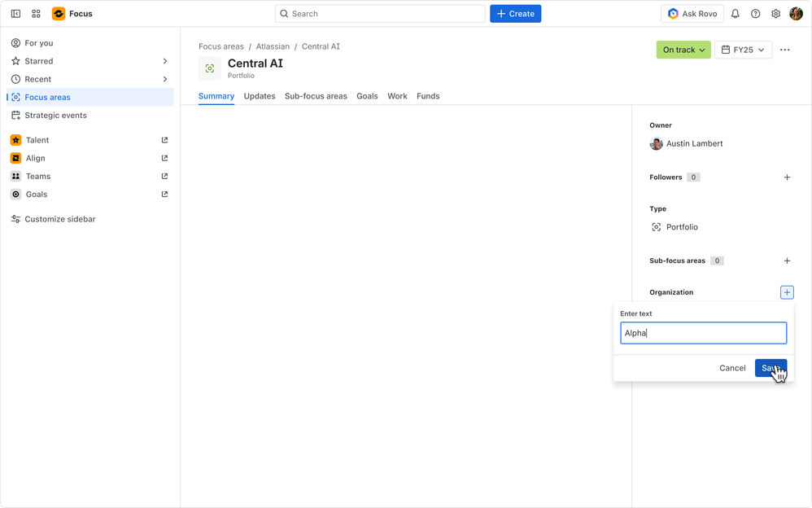The height and width of the screenshot is (508, 812).
Task: Click the Central AI page title
Action: point(255,63)
